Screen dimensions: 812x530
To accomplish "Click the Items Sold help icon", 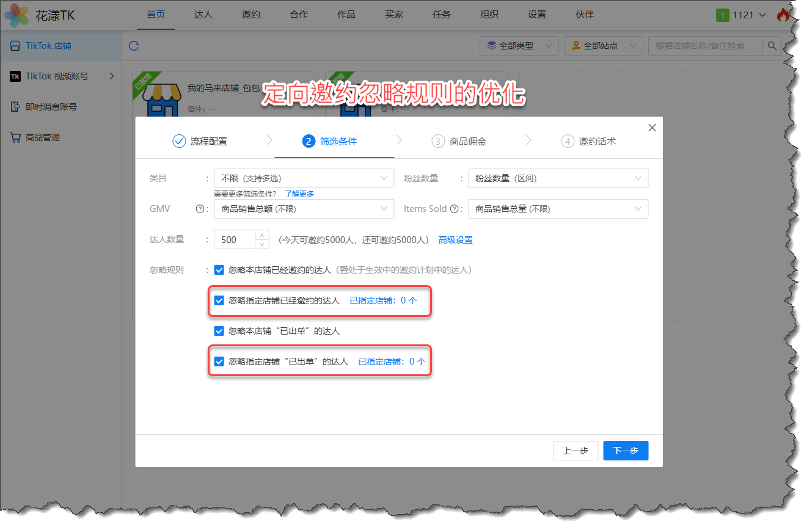I will (x=454, y=209).
